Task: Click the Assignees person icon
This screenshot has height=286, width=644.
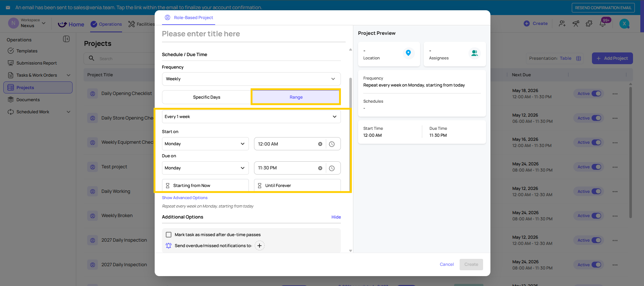Action: click(x=475, y=53)
